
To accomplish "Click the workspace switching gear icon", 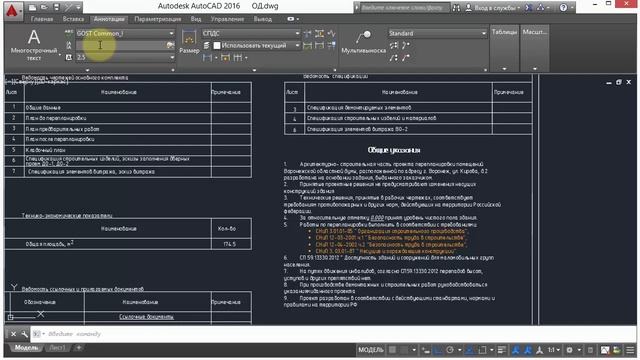I will [570, 350].
